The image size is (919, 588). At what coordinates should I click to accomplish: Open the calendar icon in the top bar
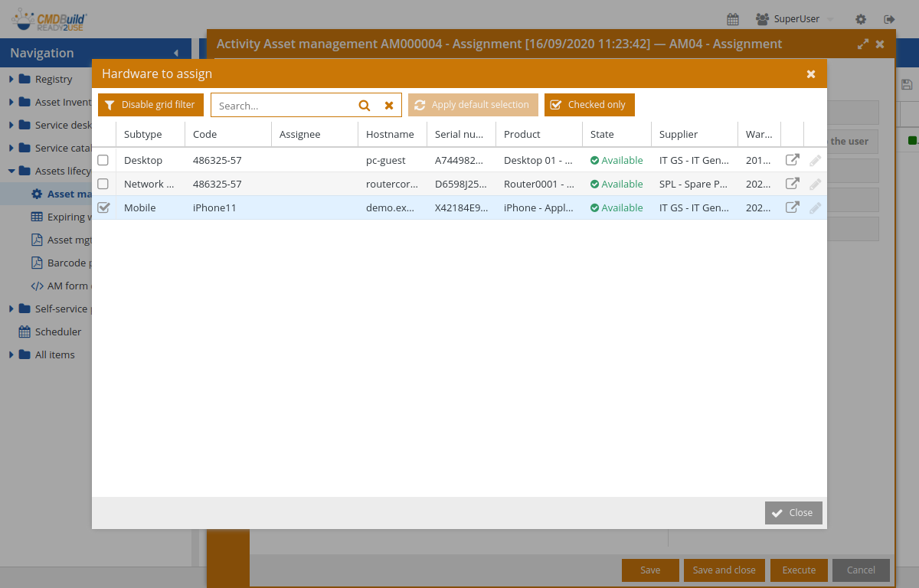(x=733, y=19)
